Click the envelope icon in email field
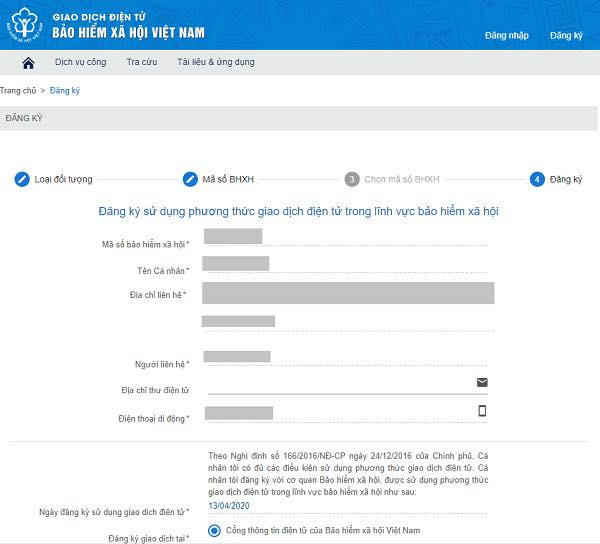Image resolution: width=600 pixels, height=544 pixels. 482,382
